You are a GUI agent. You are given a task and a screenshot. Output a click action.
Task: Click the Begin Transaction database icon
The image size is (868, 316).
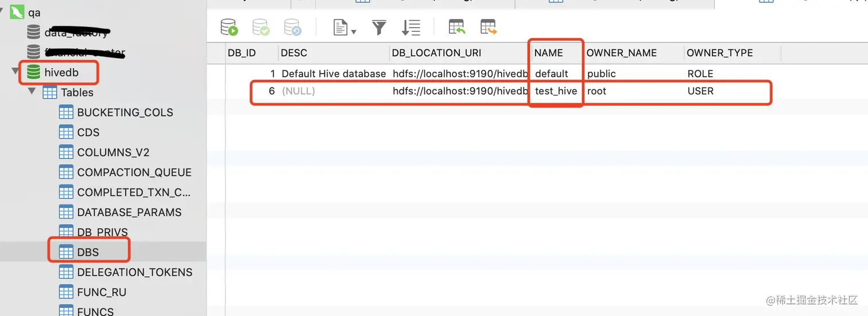[x=229, y=27]
